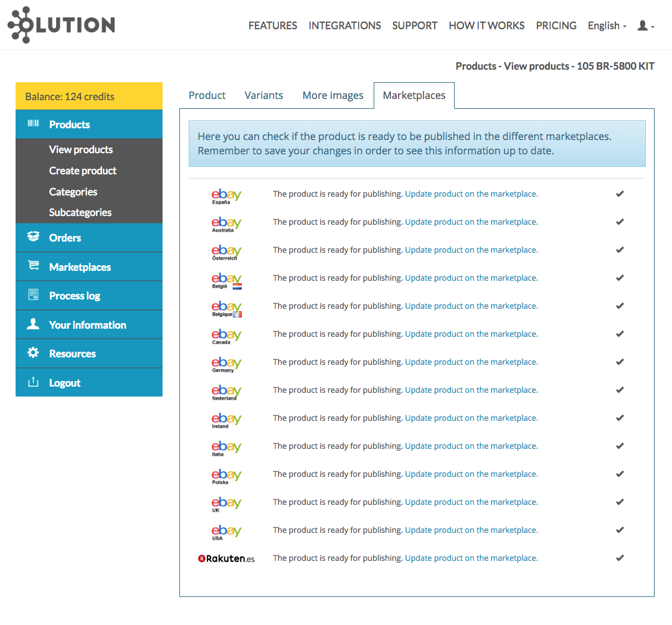This screenshot has height=625, width=672.
Task: Update product on eBay Nederland marketplace
Action: 471,390
